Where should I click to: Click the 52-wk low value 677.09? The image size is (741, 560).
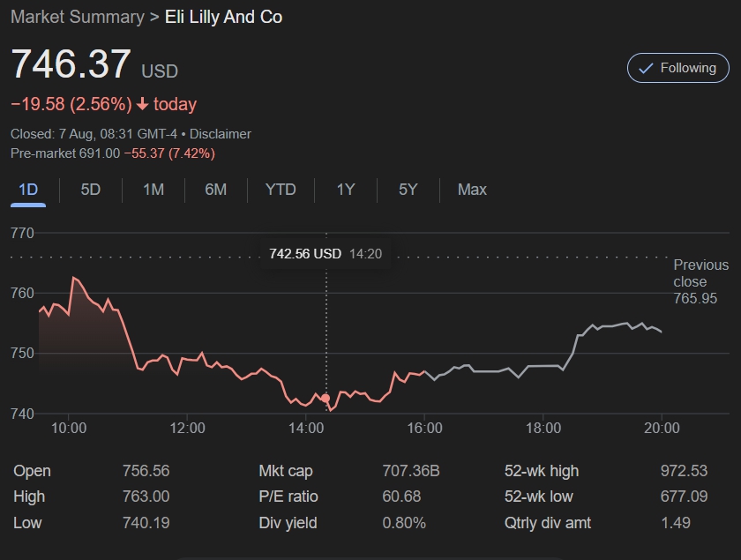tap(684, 497)
